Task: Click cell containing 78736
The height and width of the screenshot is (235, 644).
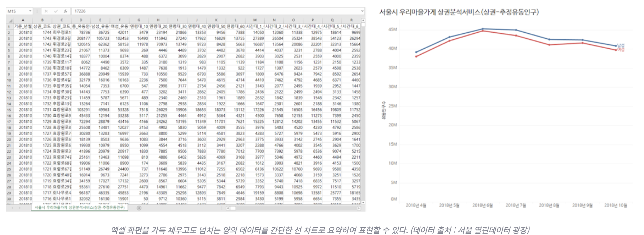Action: [x=81, y=33]
